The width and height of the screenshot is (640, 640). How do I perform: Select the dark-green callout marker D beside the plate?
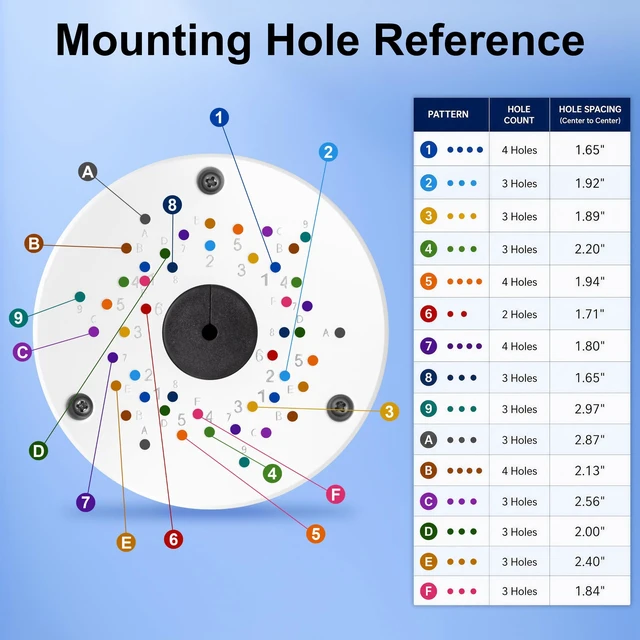pyautogui.click(x=38, y=451)
